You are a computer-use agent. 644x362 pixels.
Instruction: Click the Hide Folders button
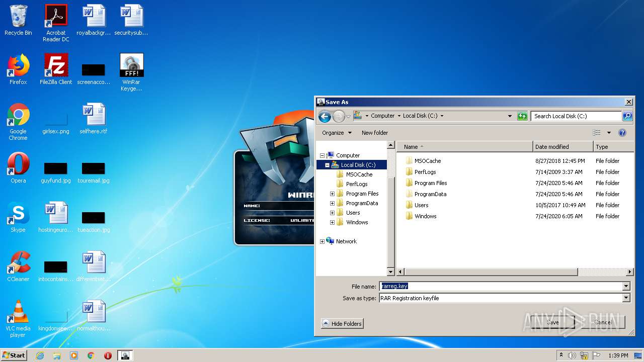pos(342,324)
